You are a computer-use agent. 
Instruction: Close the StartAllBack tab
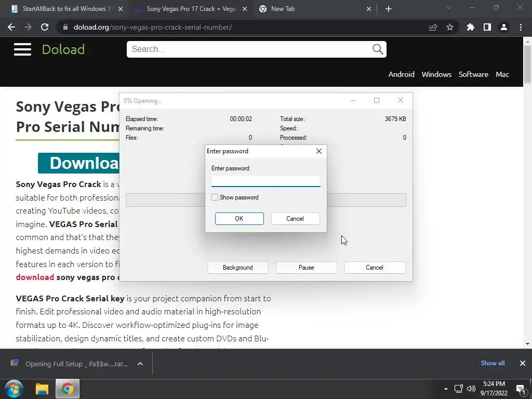pos(121,9)
